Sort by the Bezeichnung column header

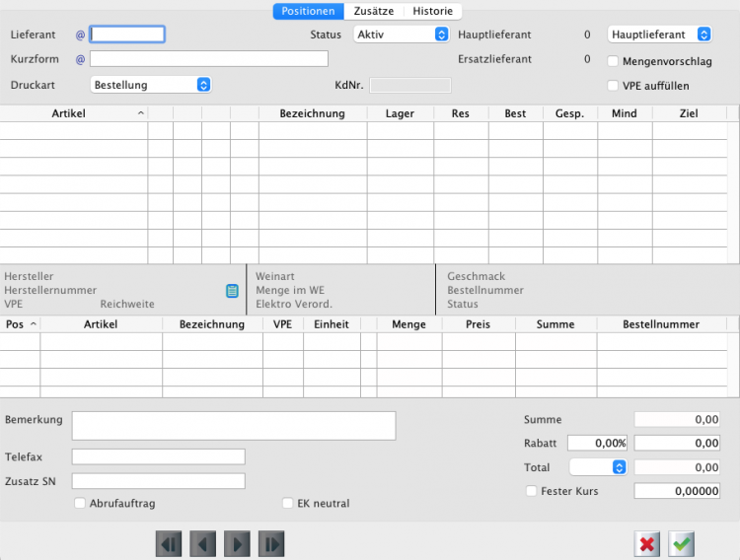[x=312, y=114]
